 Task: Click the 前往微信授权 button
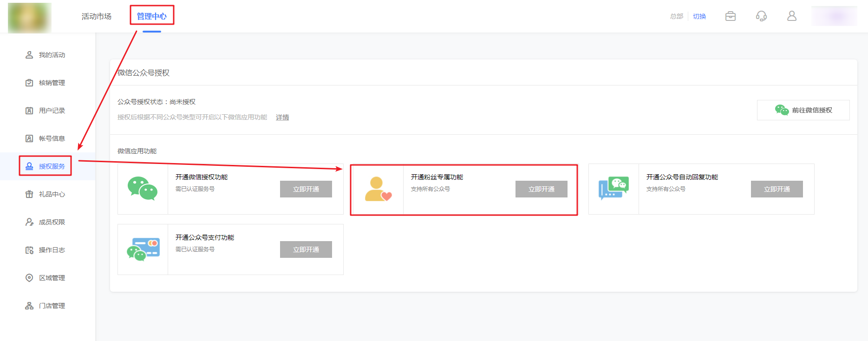pos(803,110)
